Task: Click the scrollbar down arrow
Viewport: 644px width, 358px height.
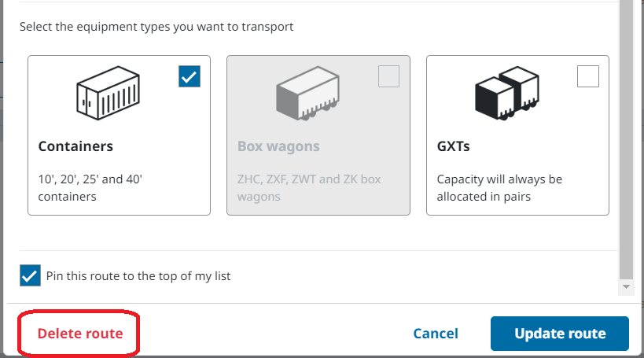Action: coord(626,287)
